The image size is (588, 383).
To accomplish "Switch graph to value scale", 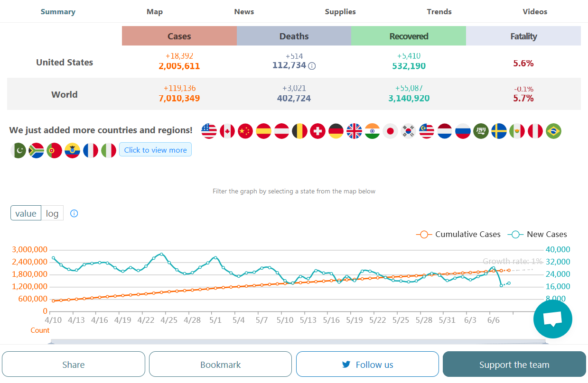I will [26, 213].
